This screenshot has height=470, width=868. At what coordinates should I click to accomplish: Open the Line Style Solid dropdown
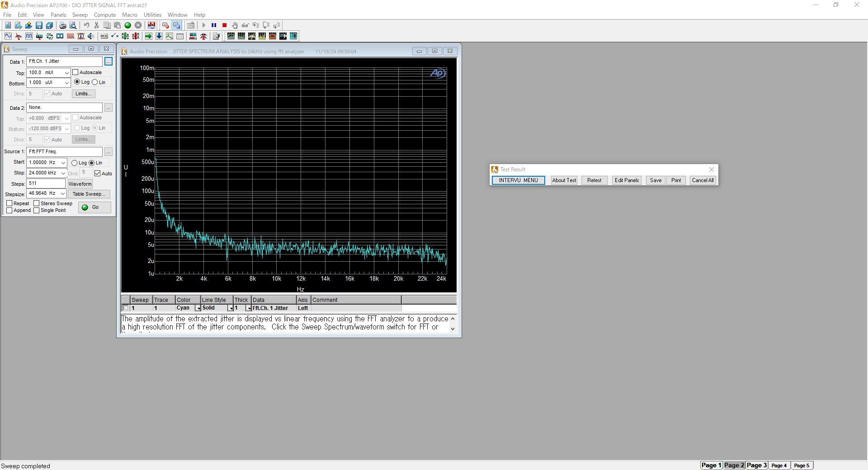coord(231,308)
